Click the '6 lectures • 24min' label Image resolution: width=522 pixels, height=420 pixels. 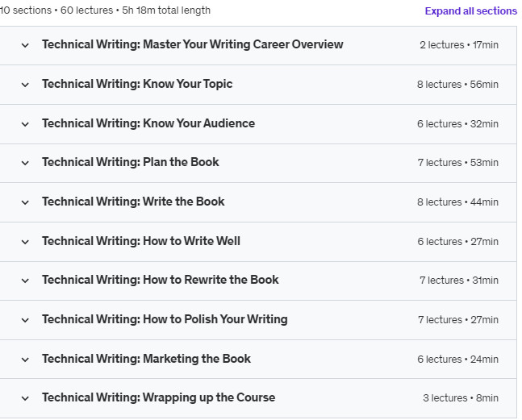457,360
